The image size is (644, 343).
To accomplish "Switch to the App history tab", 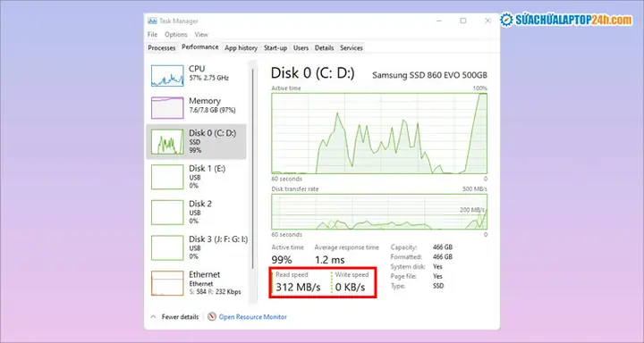I will [x=241, y=48].
